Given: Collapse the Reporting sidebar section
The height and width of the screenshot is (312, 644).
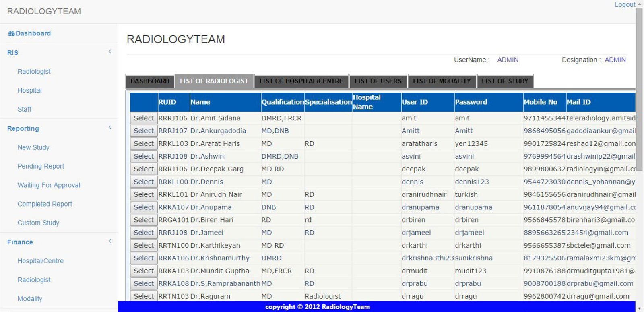Looking at the screenshot, I should tap(110, 128).
